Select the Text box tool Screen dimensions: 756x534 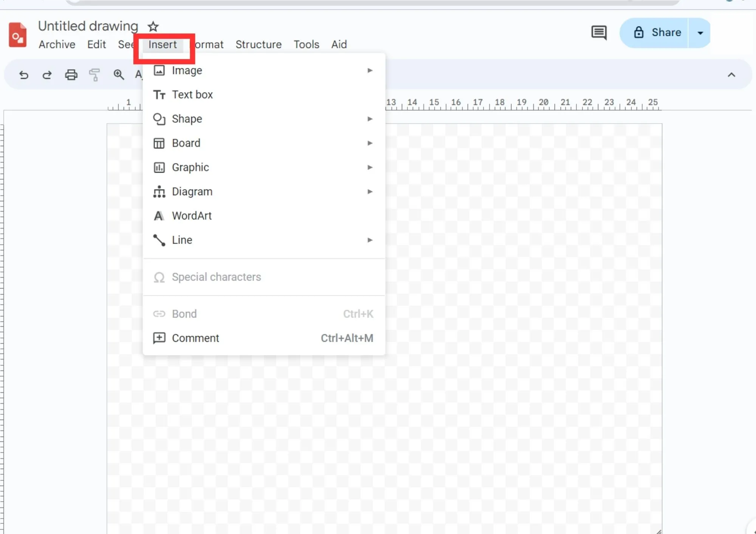(x=192, y=94)
